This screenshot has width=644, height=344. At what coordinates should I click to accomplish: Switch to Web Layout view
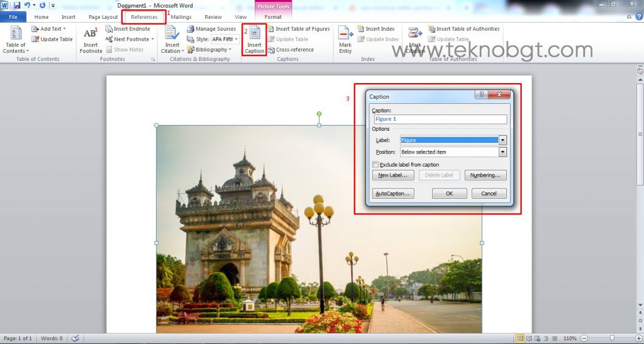538,339
